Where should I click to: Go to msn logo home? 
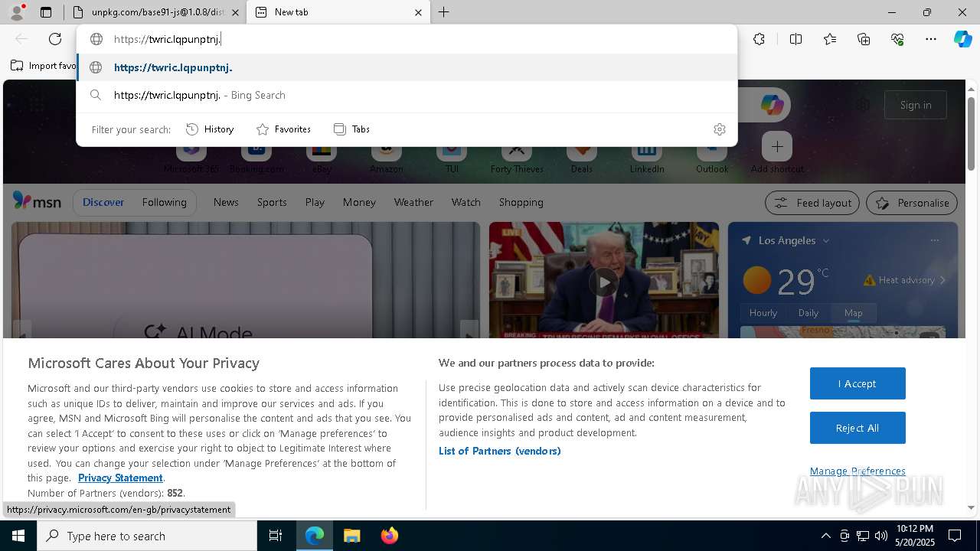click(x=37, y=201)
